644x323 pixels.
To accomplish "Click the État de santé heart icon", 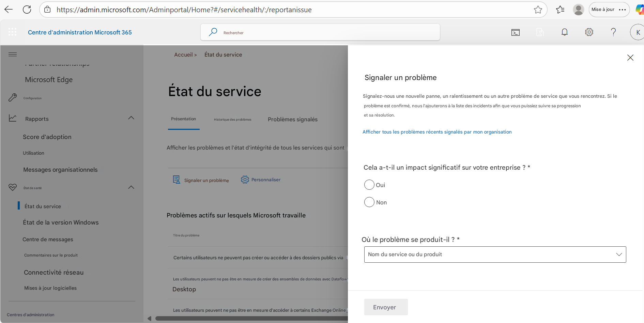I will (x=13, y=187).
